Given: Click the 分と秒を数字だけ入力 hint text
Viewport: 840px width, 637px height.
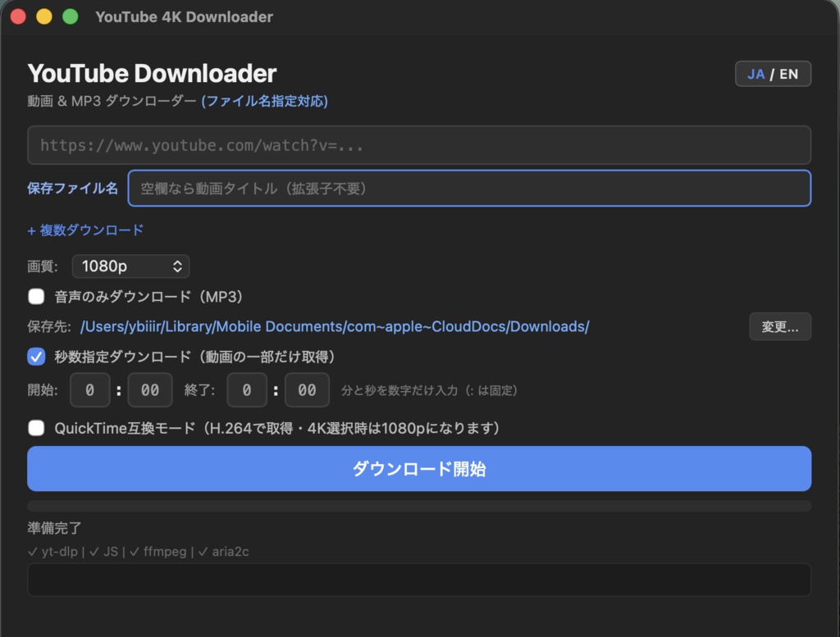Looking at the screenshot, I should coord(429,391).
